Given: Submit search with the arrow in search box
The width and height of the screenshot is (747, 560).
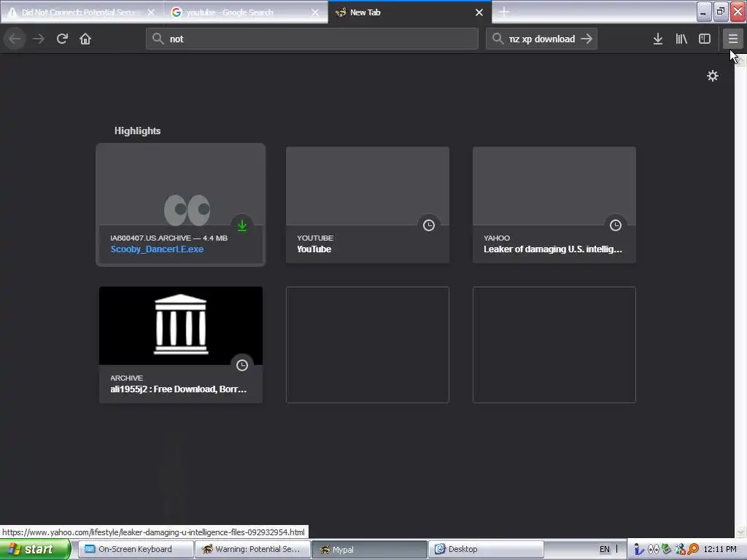Looking at the screenshot, I should 587,39.
